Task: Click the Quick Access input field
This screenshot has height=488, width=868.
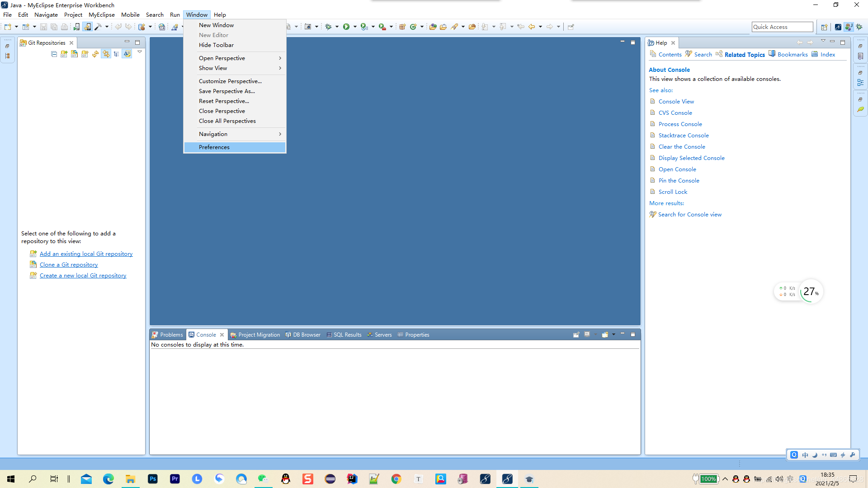Action: click(782, 27)
